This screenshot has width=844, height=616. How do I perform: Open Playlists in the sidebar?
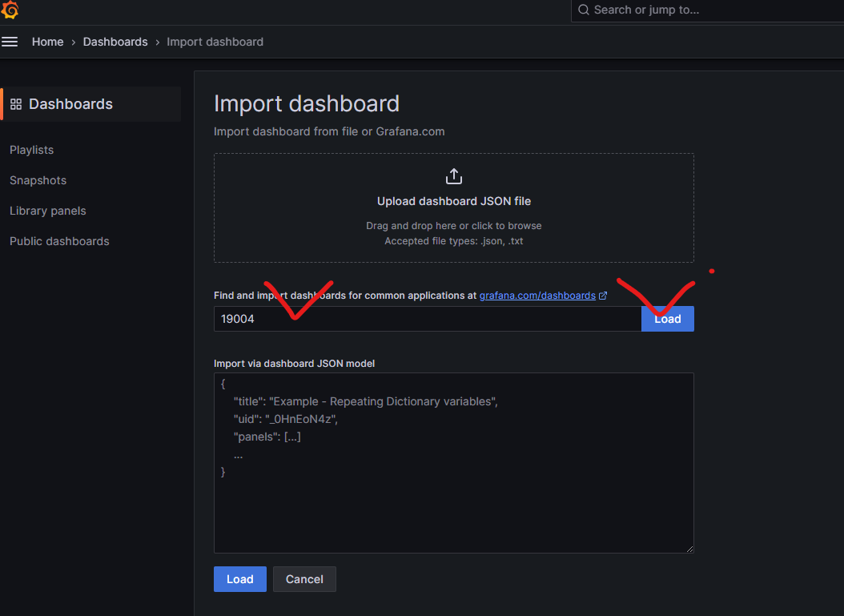(x=32, y=150)
